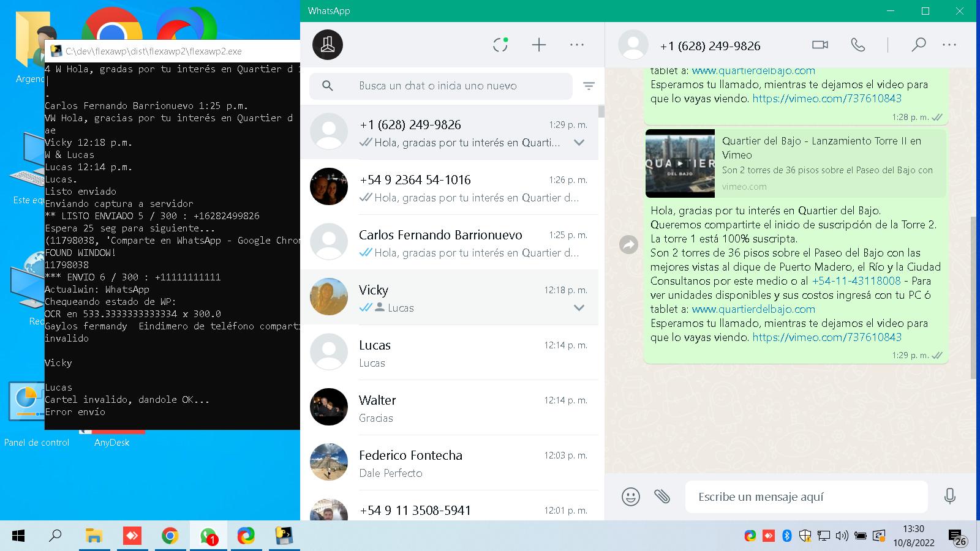Open www.quartierdelbajo.com in 1:29 message
The width and height of the screenshot is (980, 551).
click(753, 309)
